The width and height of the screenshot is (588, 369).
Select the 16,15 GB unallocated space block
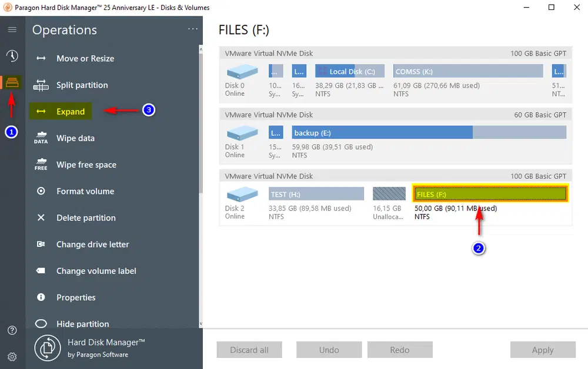click(x=389, y=194)
